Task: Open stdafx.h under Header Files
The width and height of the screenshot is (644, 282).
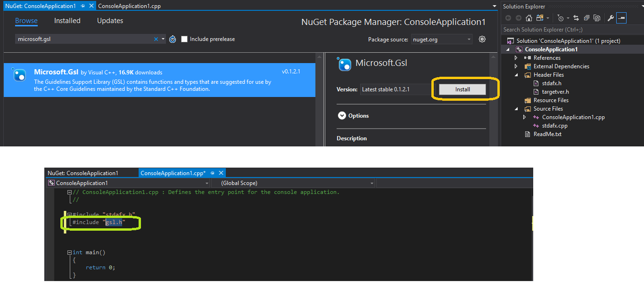Action: pos(552,83)
